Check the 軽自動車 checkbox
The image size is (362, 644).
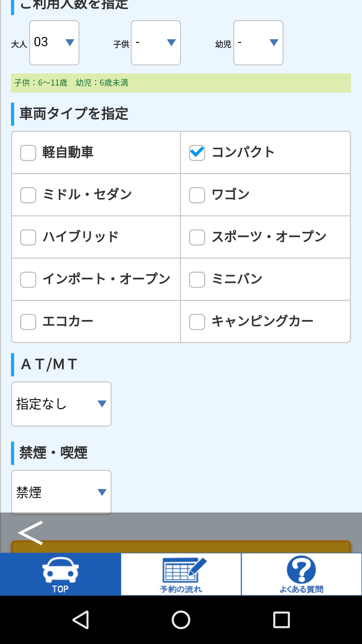28,153
